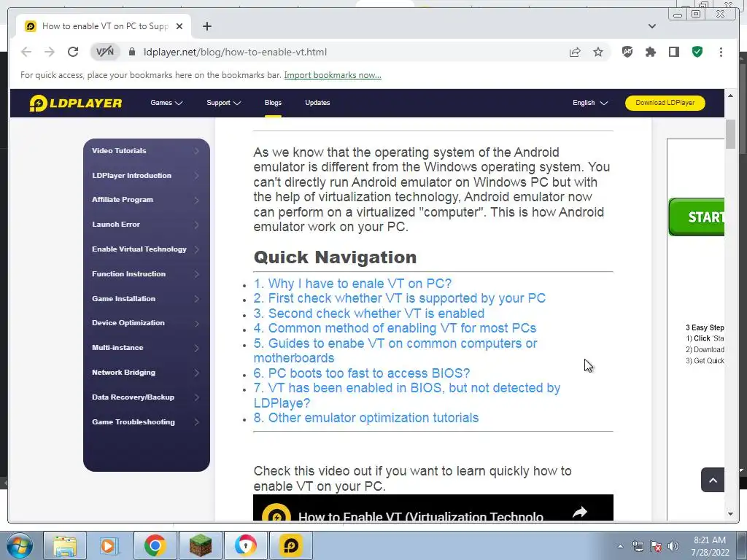Click the browser forward arrow
Screen dimensions: 747x560
tap(50, 52)
